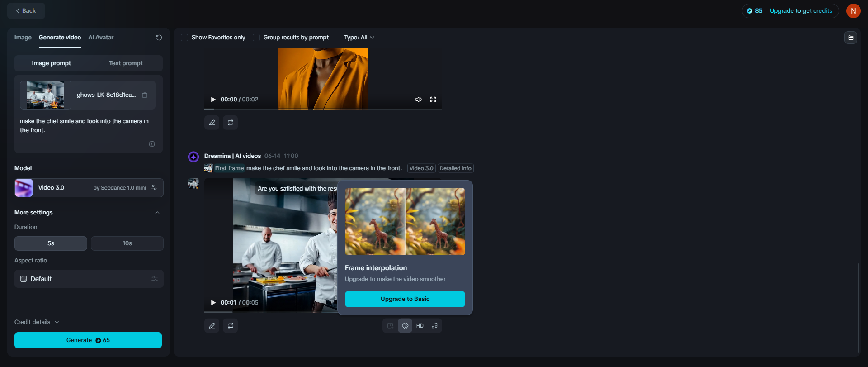Toggle Show Favorites only checkbox
868x367 pixels.
click(184, 38)
